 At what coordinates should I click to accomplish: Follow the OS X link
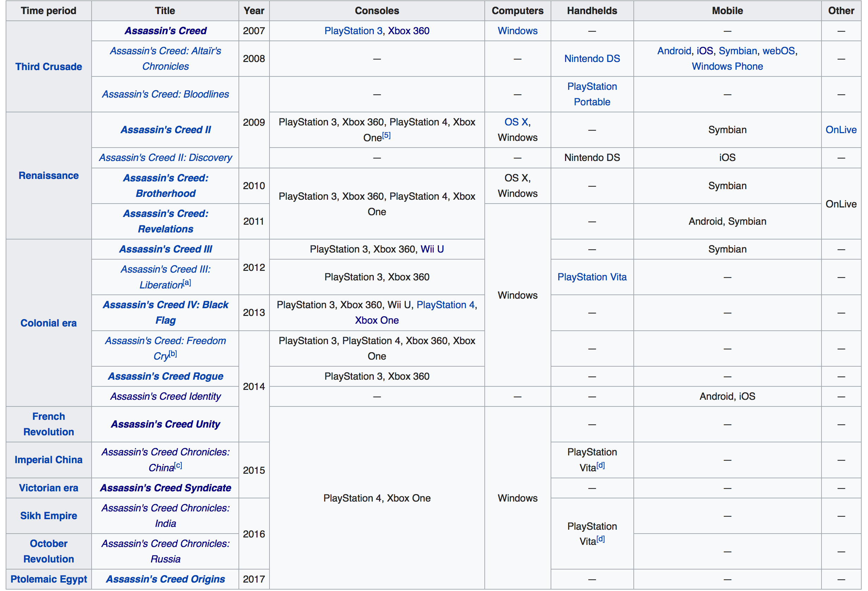(516, 122)
